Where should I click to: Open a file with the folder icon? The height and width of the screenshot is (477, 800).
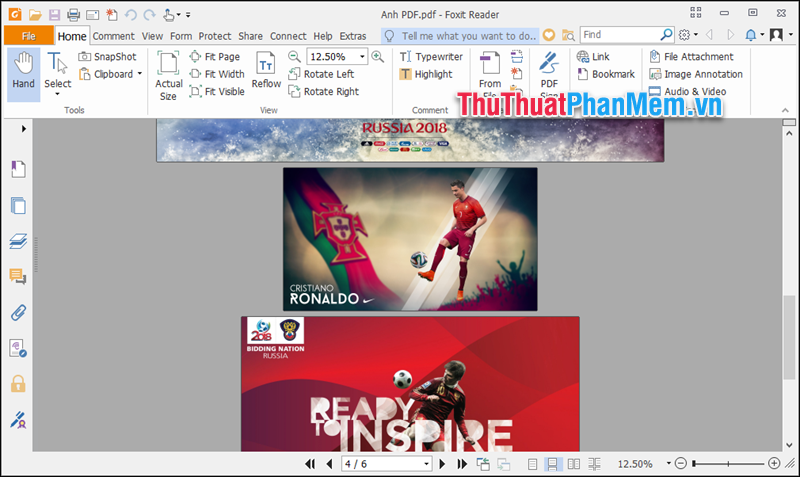tap(35, 15)
